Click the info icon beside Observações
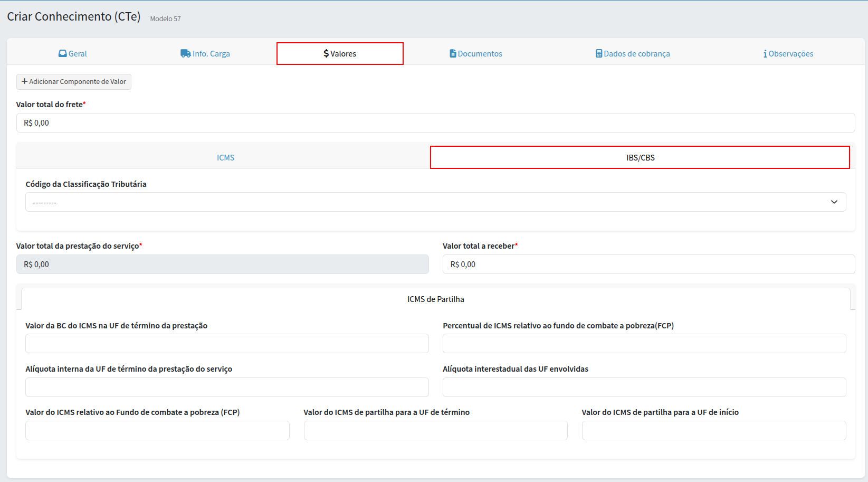 [765, 54]
